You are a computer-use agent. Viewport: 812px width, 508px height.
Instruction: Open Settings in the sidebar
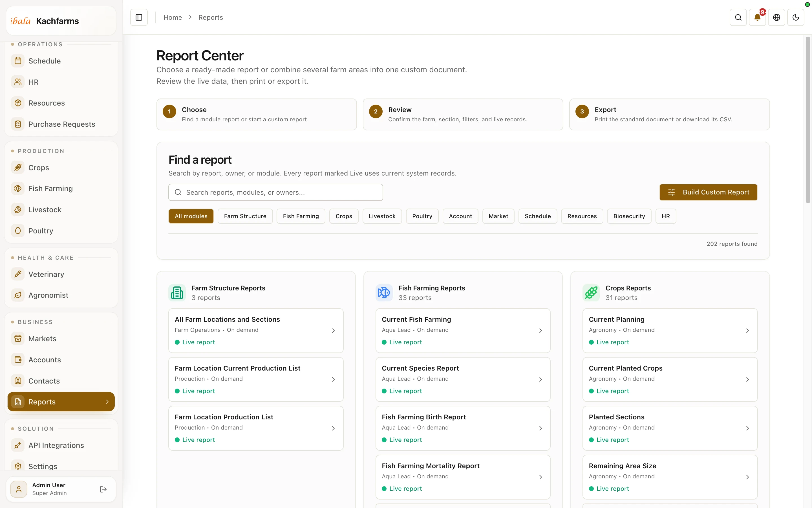point(61,466)
